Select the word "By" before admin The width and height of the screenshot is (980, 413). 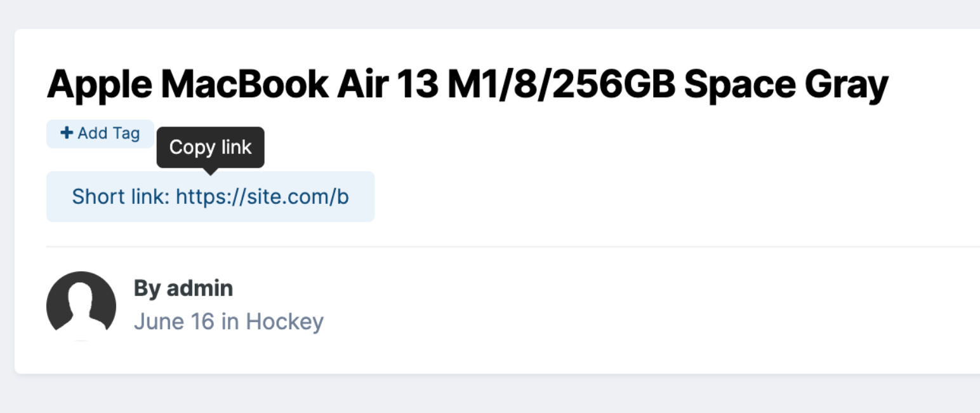coord(147,289)
